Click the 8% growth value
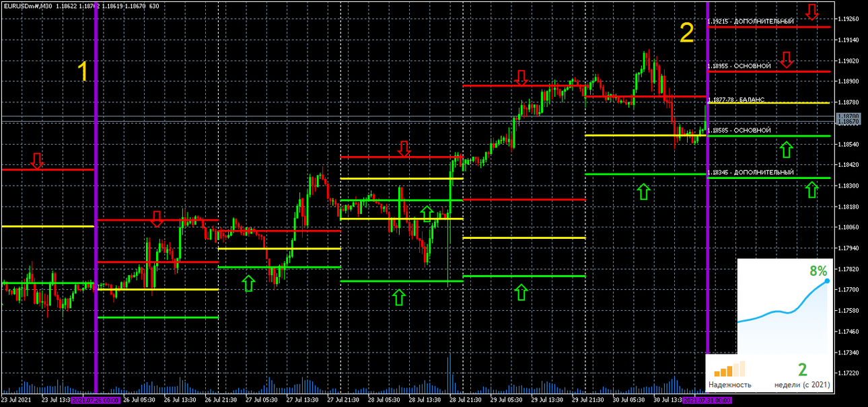 click(x=818, y=270)
